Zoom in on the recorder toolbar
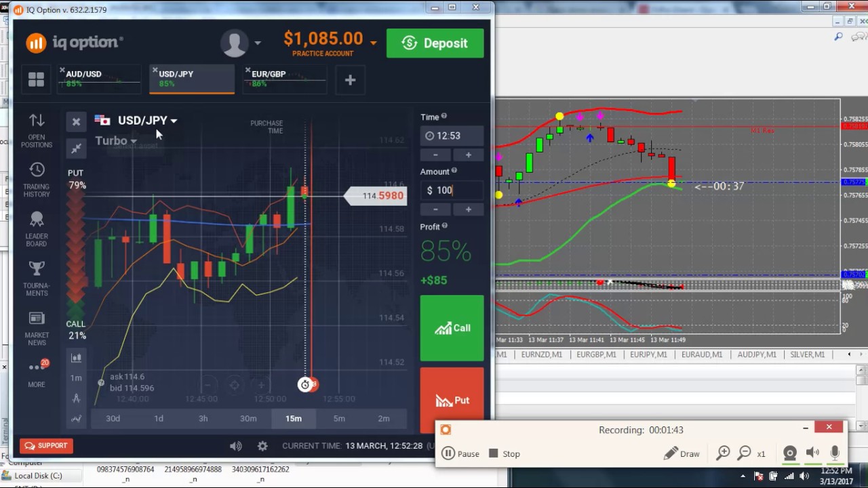Viewport: 868px width, 488px height. [723, 453]
